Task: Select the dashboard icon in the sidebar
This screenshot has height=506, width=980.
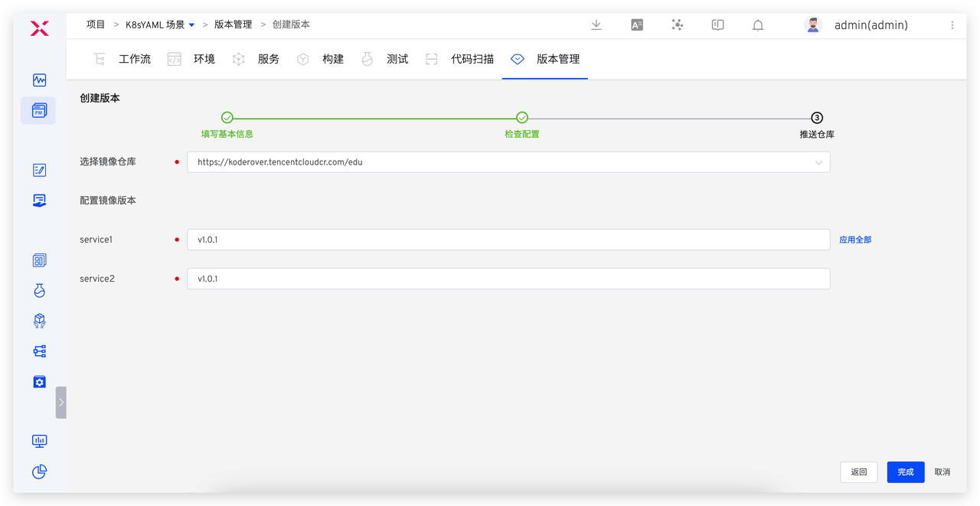Action: tap(39, 80)
